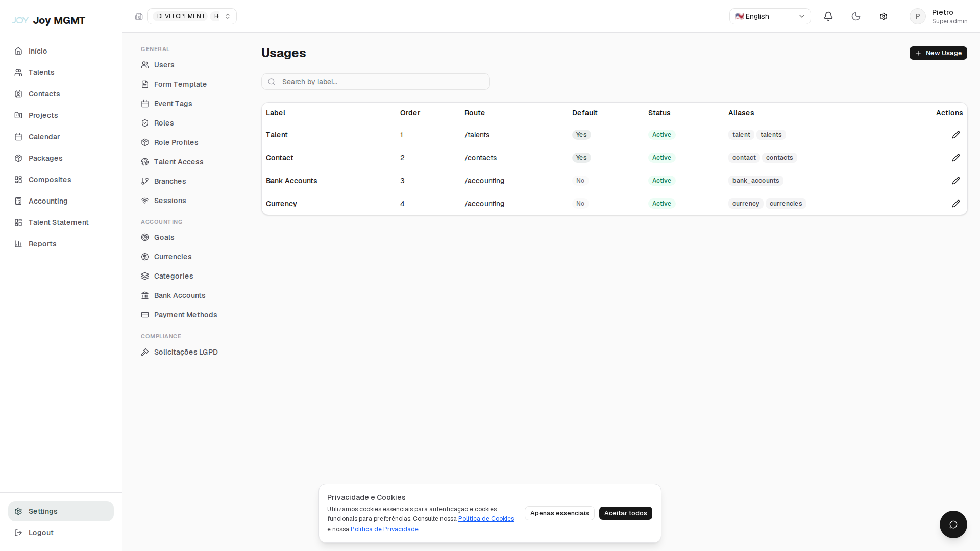Click the P avatar circle
980x551 pixels.
(x=918, y=16)
